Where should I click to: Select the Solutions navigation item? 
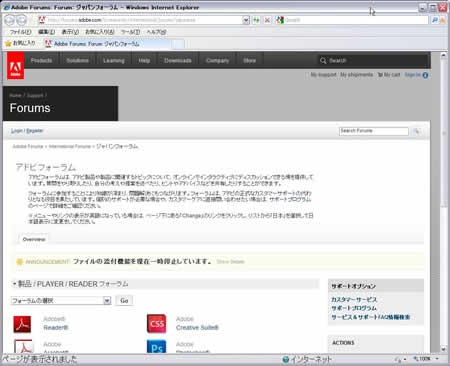pyautogui.click(x=77, y=60)
